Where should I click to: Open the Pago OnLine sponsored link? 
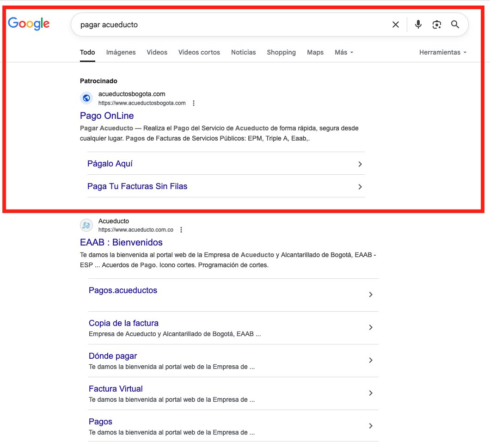point(107,116)
